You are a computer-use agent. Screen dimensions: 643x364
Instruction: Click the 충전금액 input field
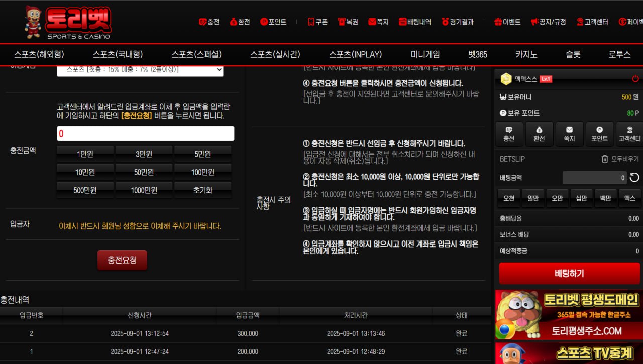[x=145, y=133]
